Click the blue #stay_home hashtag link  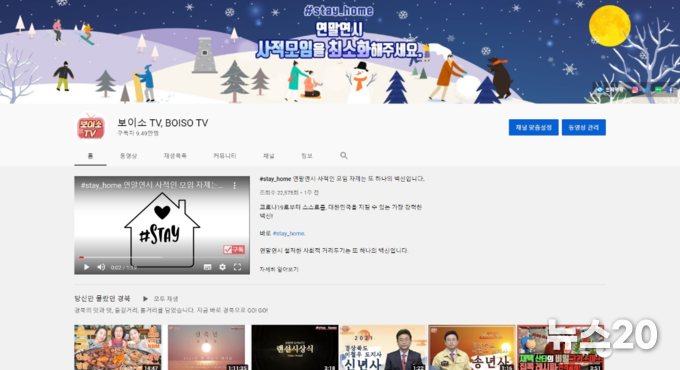[x=289, y=233]
